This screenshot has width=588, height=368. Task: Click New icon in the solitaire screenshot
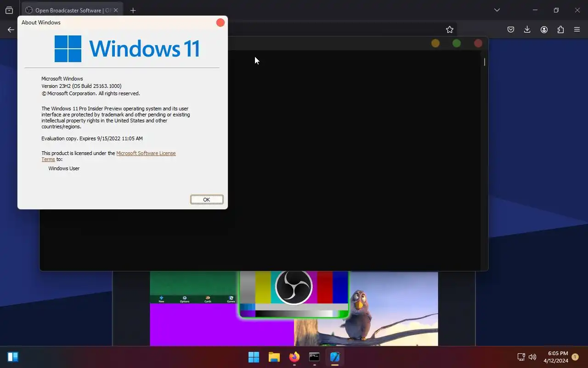[161, 299]
